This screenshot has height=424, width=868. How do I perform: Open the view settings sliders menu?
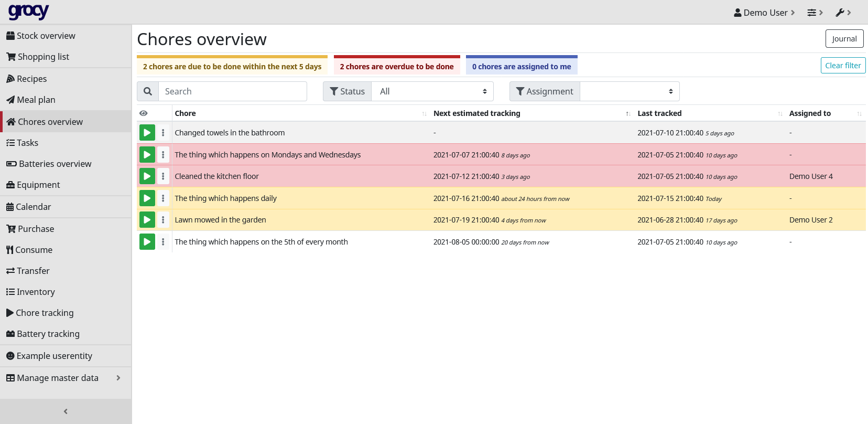coord(815,13)
